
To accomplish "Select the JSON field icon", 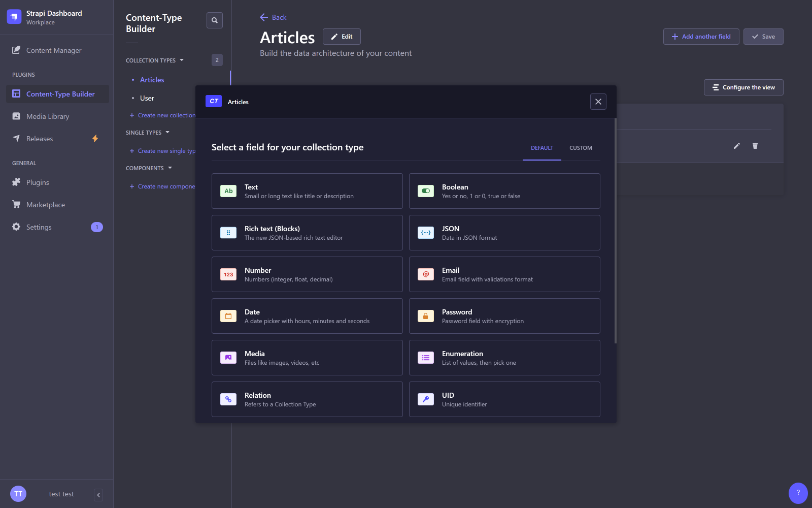I will coord(426,233).
